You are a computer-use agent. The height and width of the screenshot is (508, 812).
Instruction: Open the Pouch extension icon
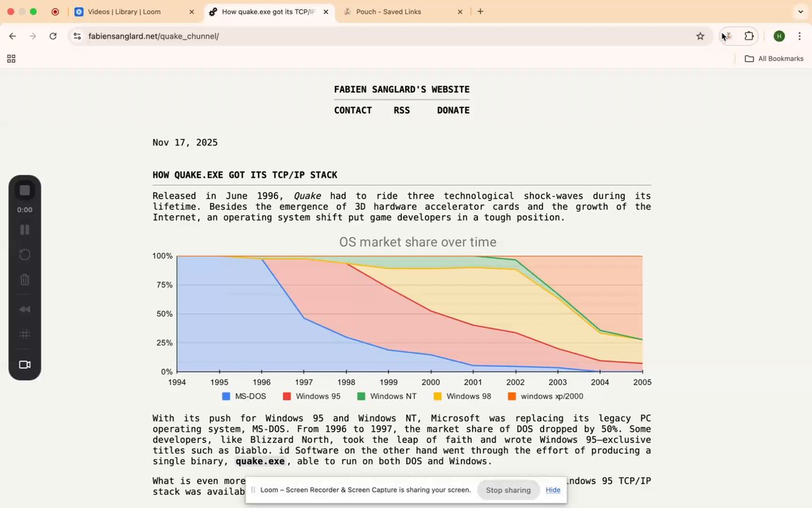(x=727, y=36)
